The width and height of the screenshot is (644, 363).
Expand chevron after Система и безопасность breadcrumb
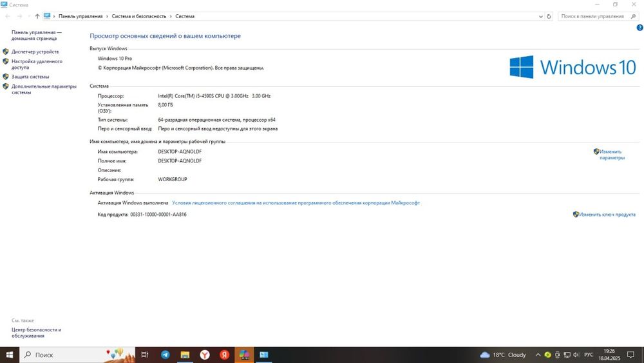tap(171, 17)
